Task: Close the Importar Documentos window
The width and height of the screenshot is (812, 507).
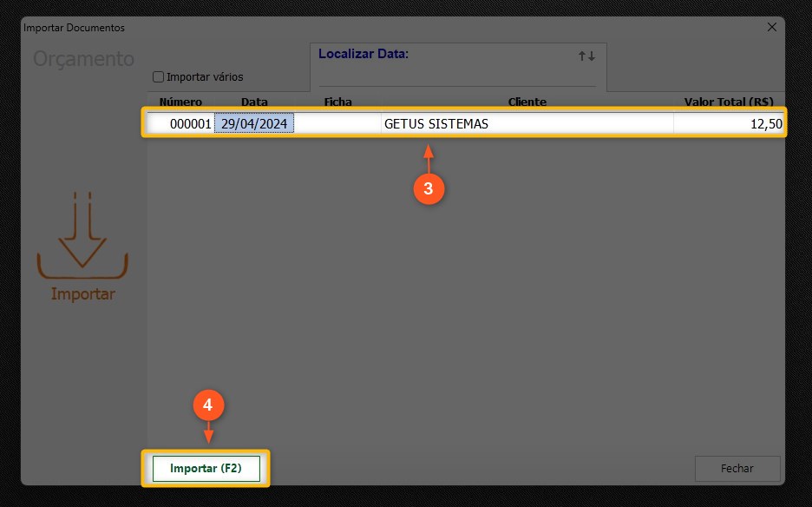Action: pos(772,27)
